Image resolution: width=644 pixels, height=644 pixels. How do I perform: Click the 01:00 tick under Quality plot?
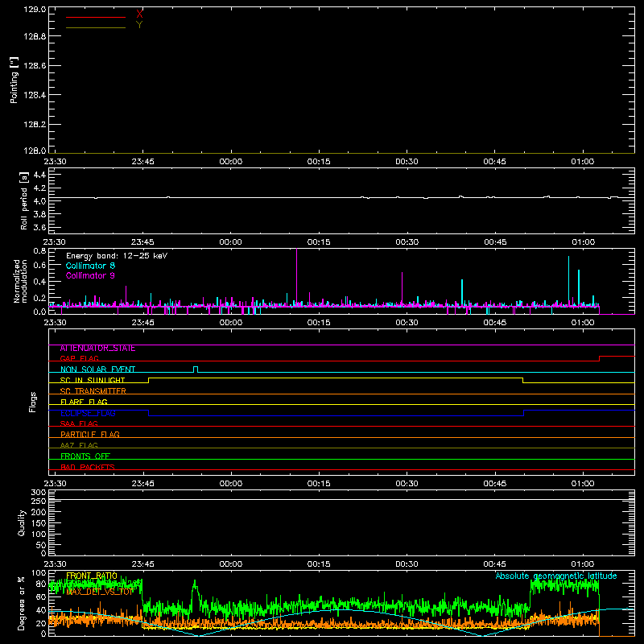pos(582,564)
